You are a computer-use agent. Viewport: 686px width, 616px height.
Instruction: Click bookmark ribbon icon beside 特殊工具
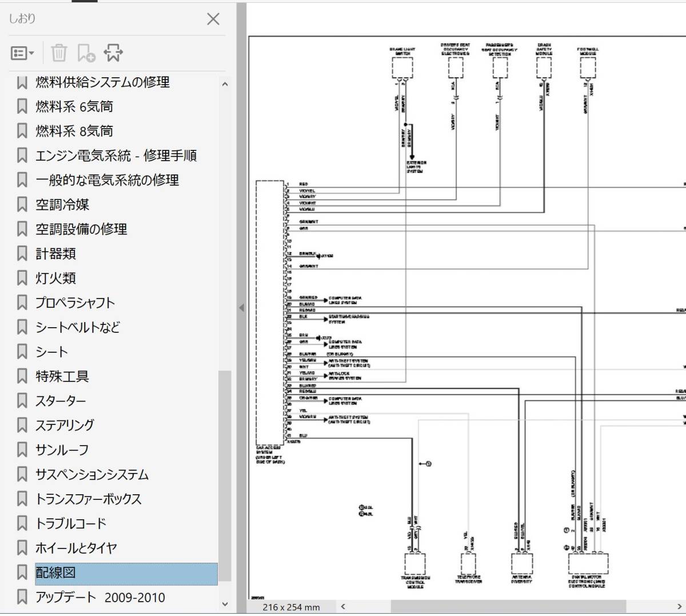coord(22,376)
